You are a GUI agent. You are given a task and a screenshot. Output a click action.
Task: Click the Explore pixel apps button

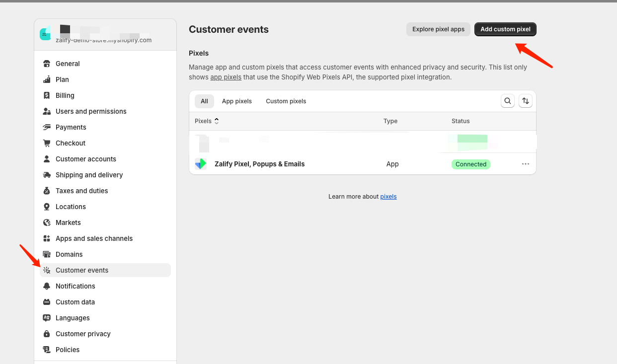[438, 29]
